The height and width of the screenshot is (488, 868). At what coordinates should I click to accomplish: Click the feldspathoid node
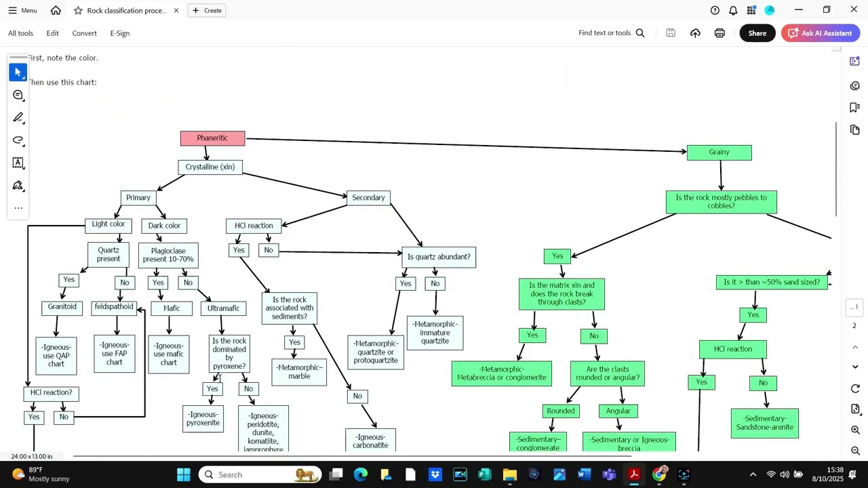coord(114,307)
